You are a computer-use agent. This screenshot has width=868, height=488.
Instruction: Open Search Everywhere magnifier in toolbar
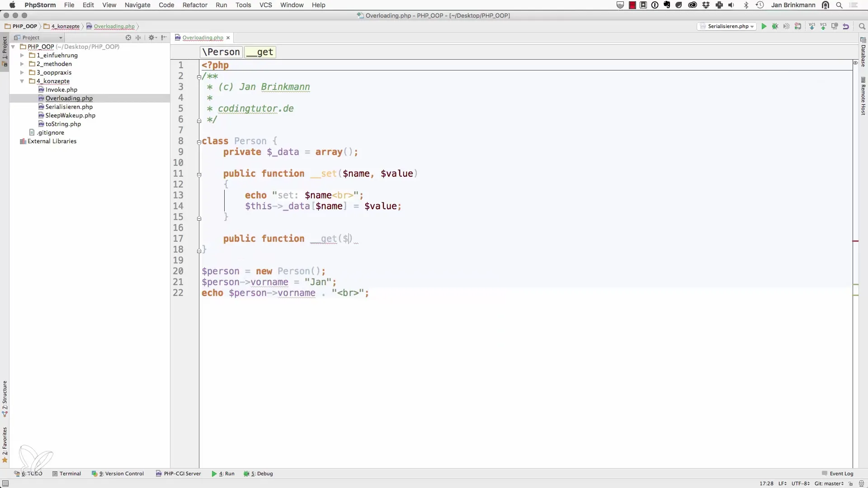coord(862,26)
